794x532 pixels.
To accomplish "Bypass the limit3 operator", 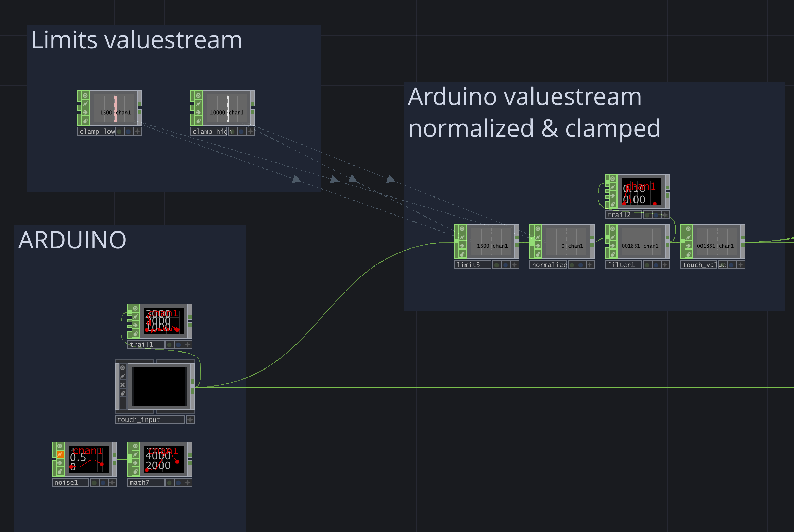I will tap(462, 245).
